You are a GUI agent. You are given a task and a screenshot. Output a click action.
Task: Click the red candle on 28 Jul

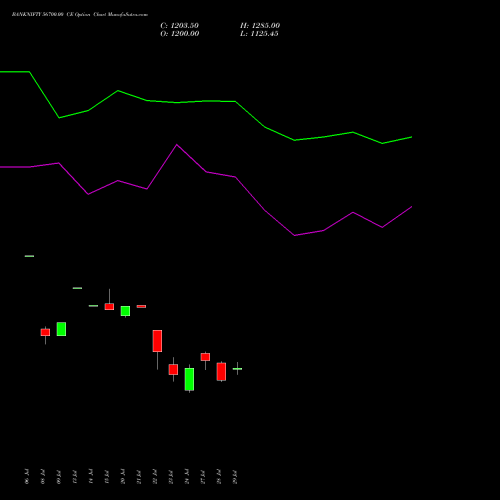coord(221,372)
